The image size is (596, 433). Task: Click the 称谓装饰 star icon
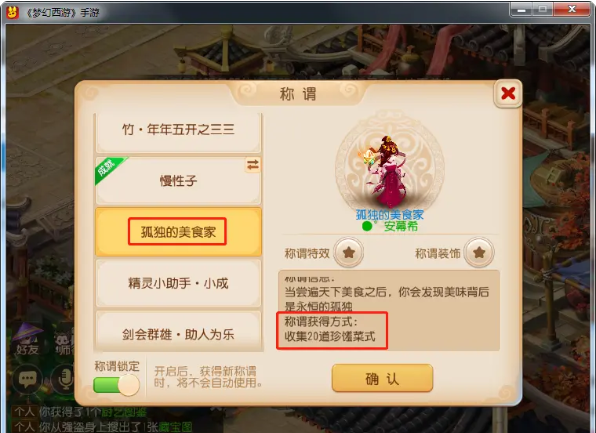pos(479,252)
